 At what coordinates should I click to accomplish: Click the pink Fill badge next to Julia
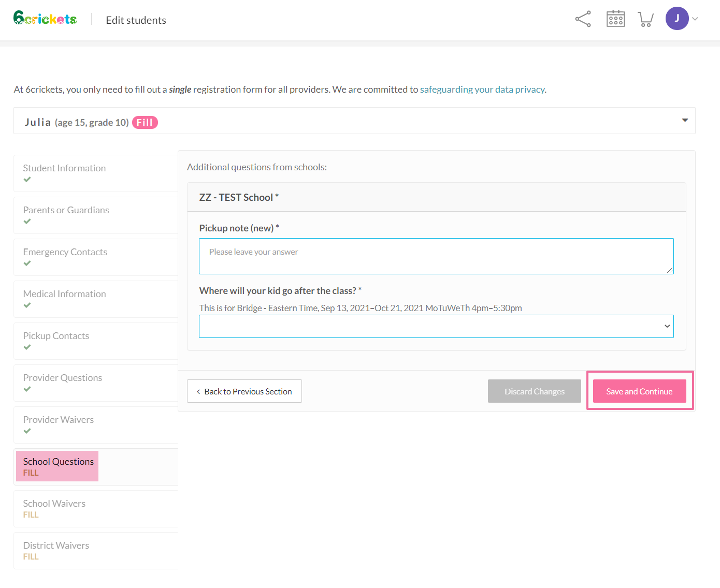[x=145, y=123]
